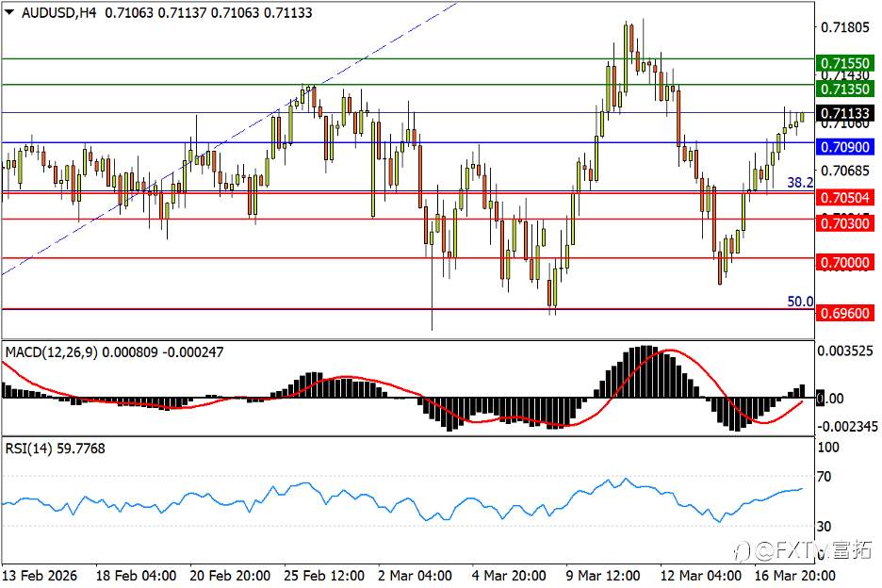Select the red 0.70000 price level label
This screenshot has height=588, width=882.
click(x=844, y=262)
